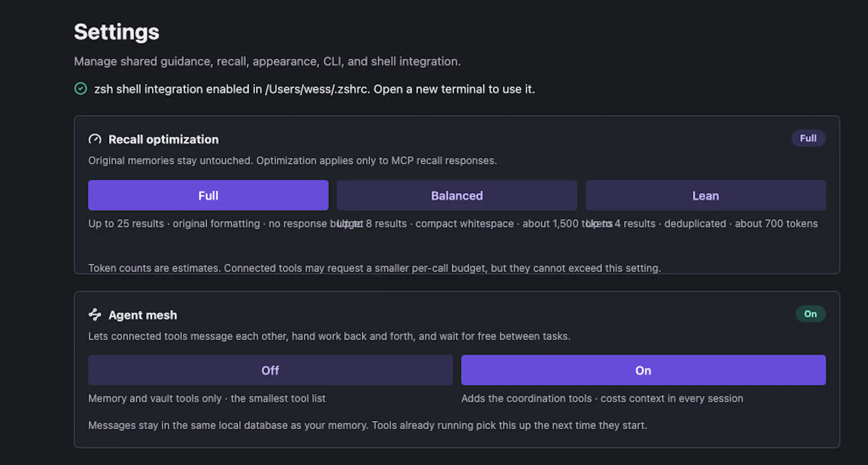Screen dimensions: 868x465
Task: Click 'Memory and vault tools only' description
Action: coord(207,398)
